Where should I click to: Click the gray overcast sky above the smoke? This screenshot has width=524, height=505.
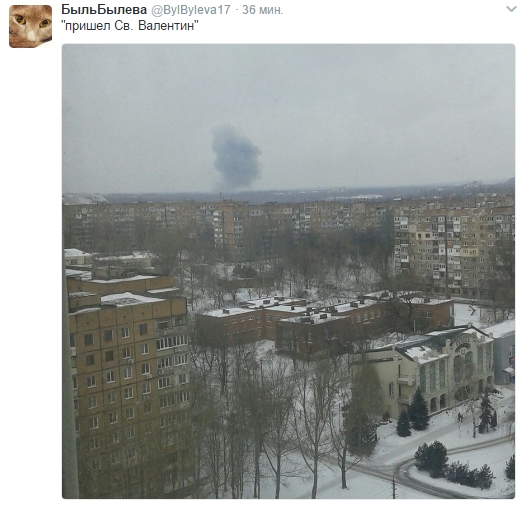coord(287,84)
